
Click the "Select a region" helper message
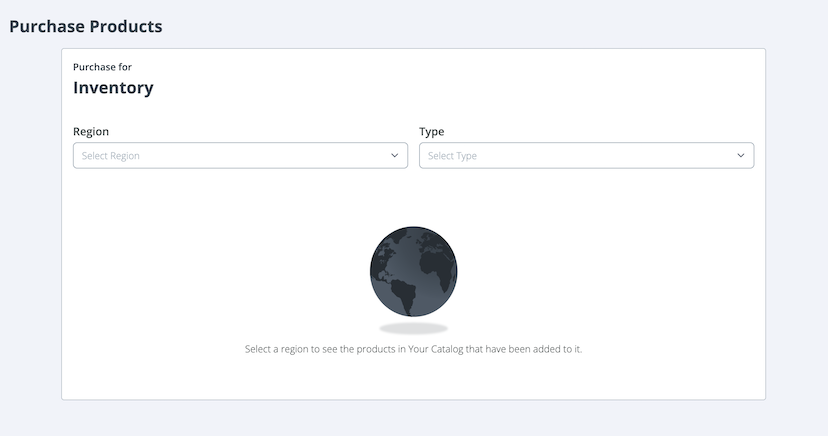point(413,350)
